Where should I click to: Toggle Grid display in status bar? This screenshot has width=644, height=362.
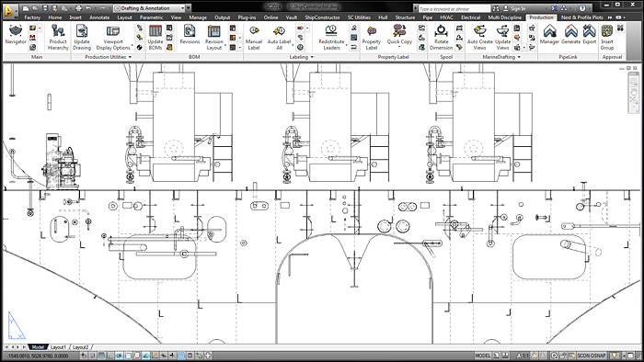101,356
